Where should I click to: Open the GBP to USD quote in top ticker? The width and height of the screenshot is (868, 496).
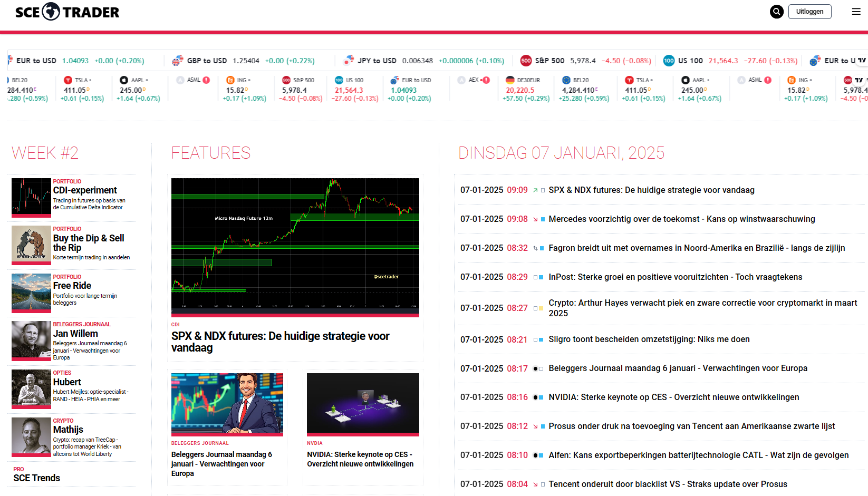pos(243,61)
